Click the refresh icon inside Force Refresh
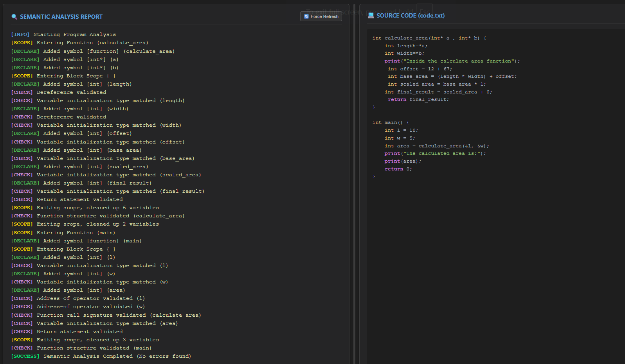The height and width of the screenshot is (364, 625). [306, 16]
